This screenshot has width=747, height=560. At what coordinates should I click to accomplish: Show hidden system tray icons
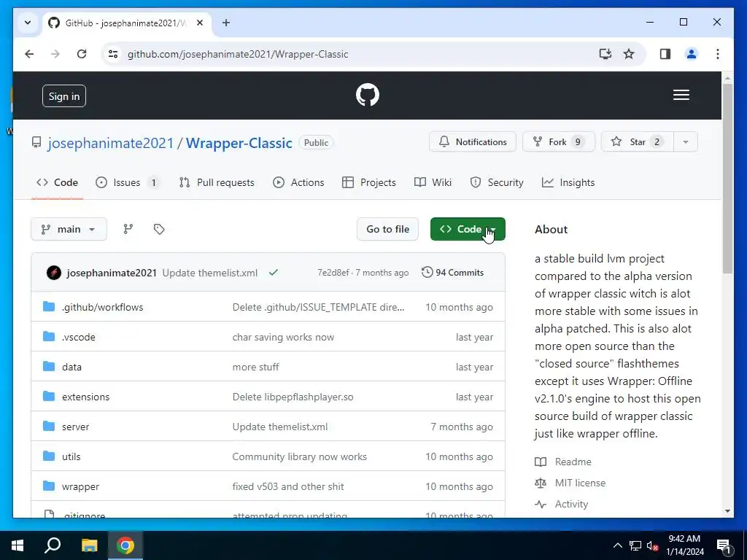(x=617, y=545)
